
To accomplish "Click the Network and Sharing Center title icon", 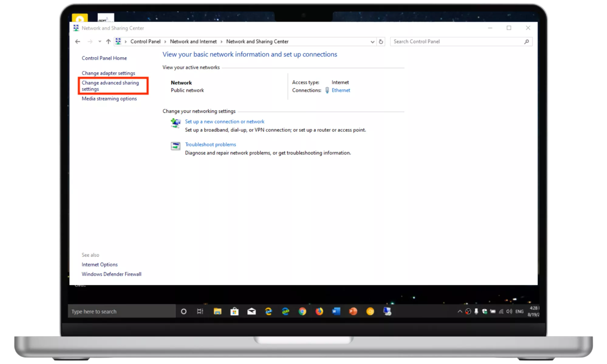I will (76, 28).
